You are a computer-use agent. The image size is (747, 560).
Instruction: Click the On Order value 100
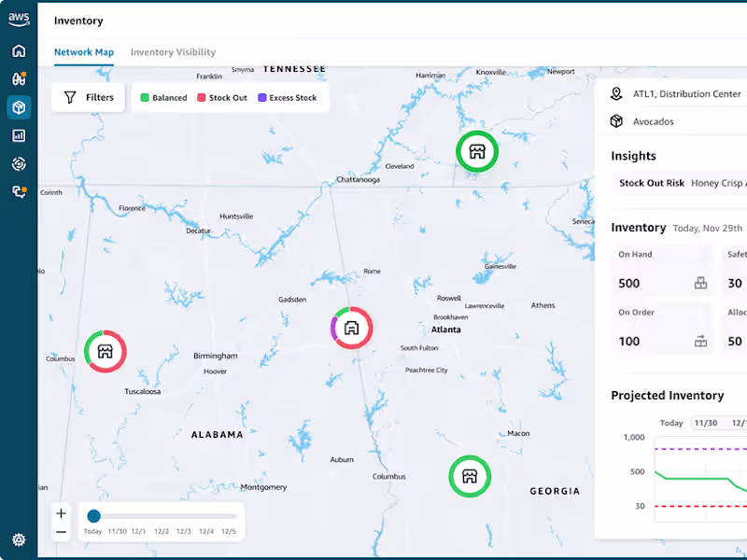click(628, 342)
